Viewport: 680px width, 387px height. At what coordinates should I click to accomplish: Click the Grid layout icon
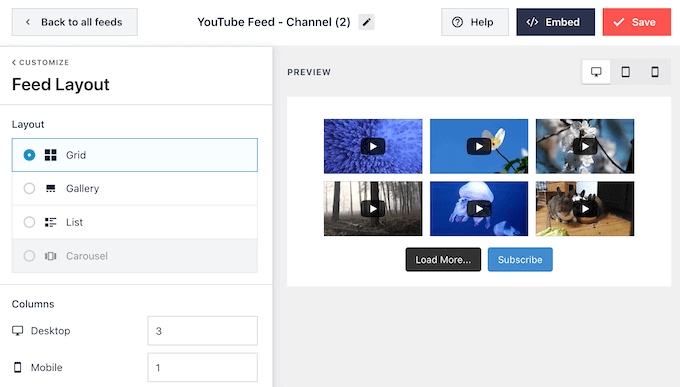(x=51, y=155)
